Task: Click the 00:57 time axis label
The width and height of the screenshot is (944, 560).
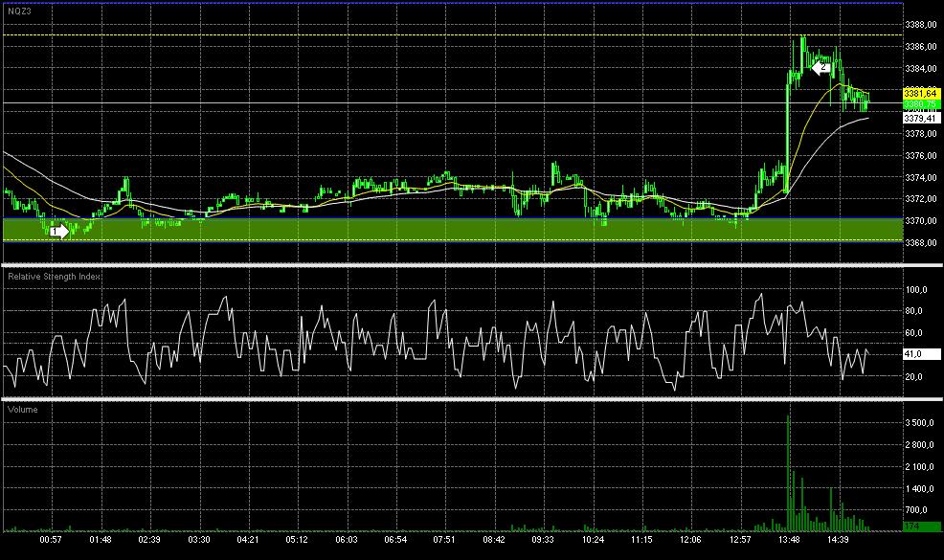Action: tap(51, 540)
